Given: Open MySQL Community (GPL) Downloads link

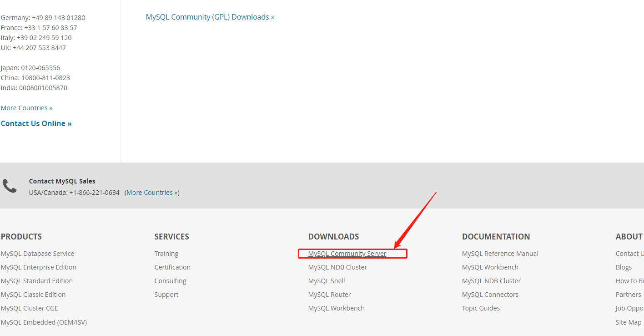Looking at the screenshot, I should tap(210, 17).
